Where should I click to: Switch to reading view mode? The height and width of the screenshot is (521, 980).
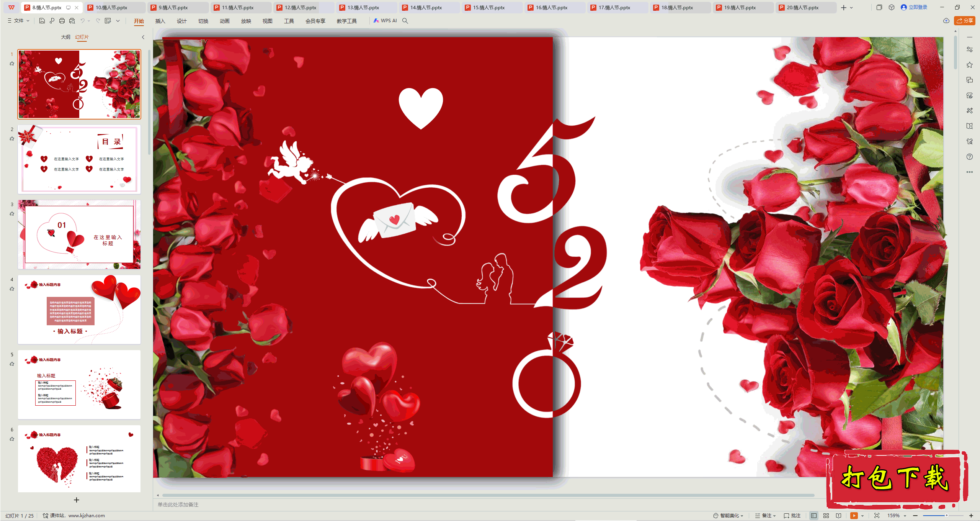point(839,516)
